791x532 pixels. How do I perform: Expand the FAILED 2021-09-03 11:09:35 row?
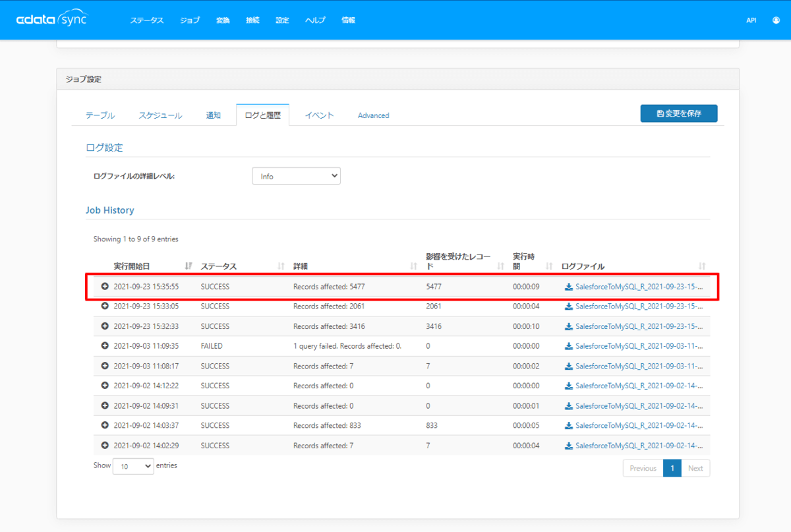coord(105,346)
